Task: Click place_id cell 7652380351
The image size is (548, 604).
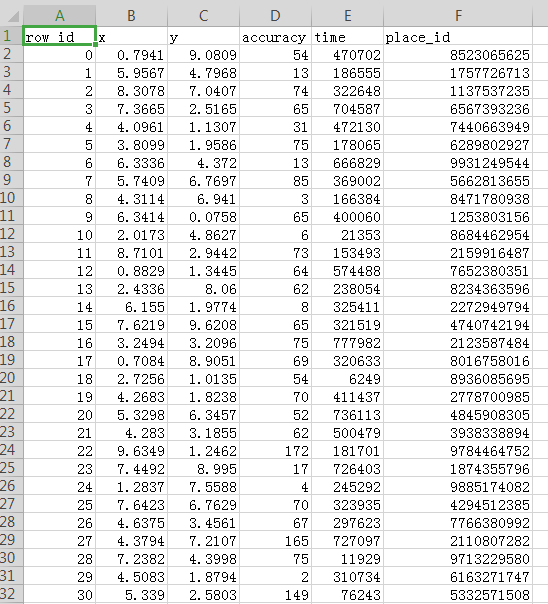Action: [x=458, y=270]
